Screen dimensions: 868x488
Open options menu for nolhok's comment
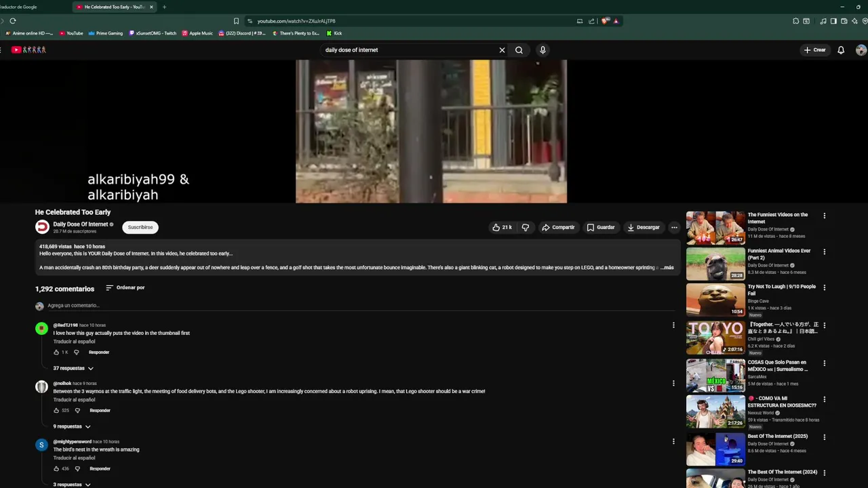pyautogui.click(x=673, y=384)
